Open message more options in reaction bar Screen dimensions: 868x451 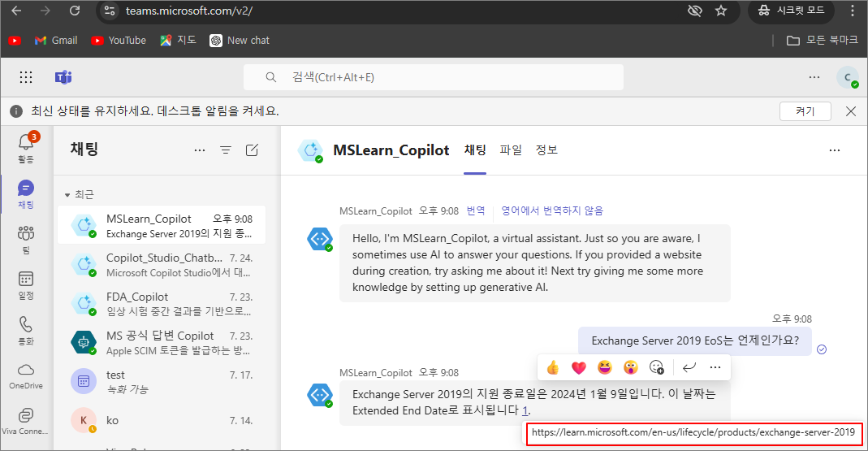[715, 367]
